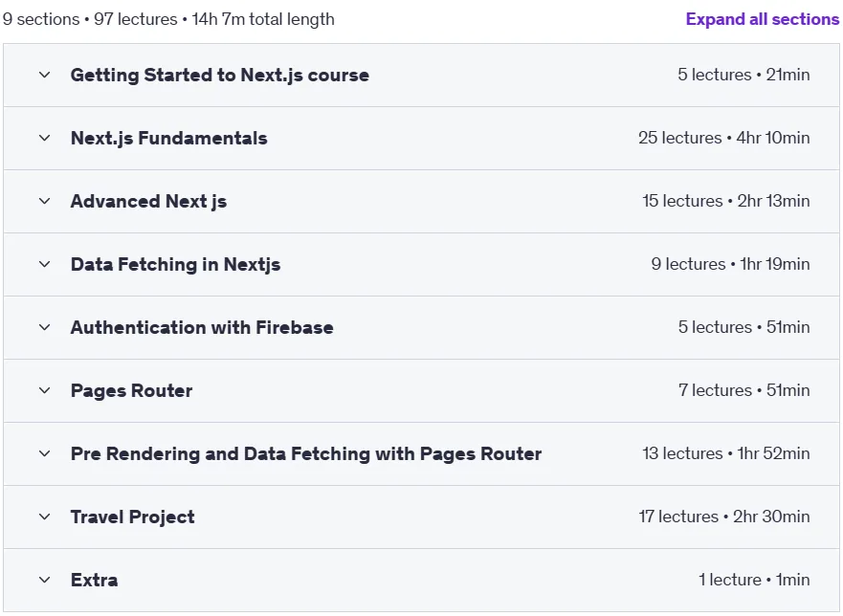
Task: Expand the Authentication with Firebase chevron
Action: pos(45,327)
